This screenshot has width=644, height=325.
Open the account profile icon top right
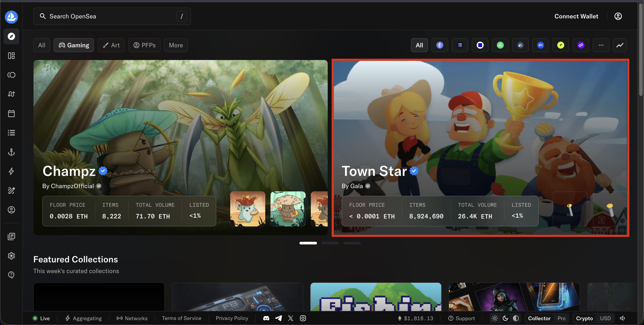(x=618, y=16)
